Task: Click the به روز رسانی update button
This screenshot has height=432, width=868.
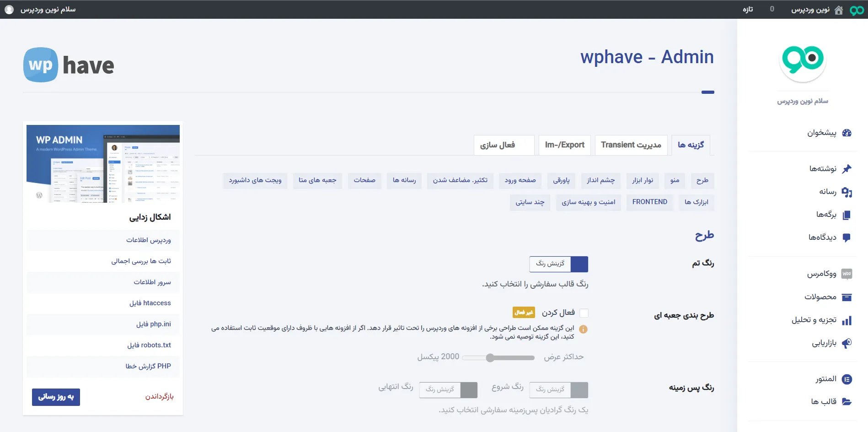Action: tap(56, 397)
